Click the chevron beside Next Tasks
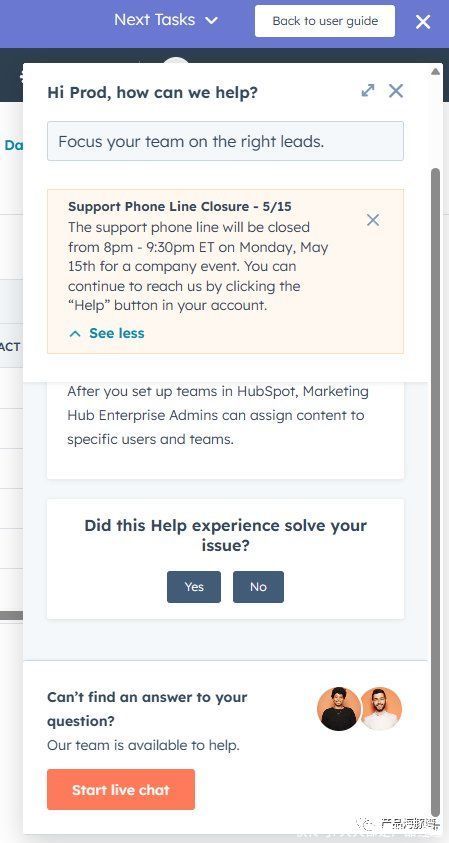The width and height of the screenshot is (449, 843). (x=212, y=21)
